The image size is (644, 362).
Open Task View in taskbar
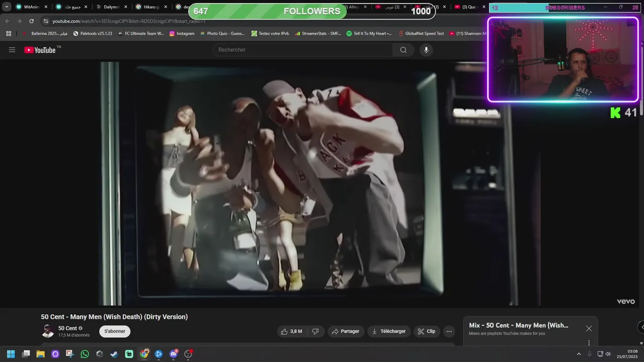[x=26, y=354]
